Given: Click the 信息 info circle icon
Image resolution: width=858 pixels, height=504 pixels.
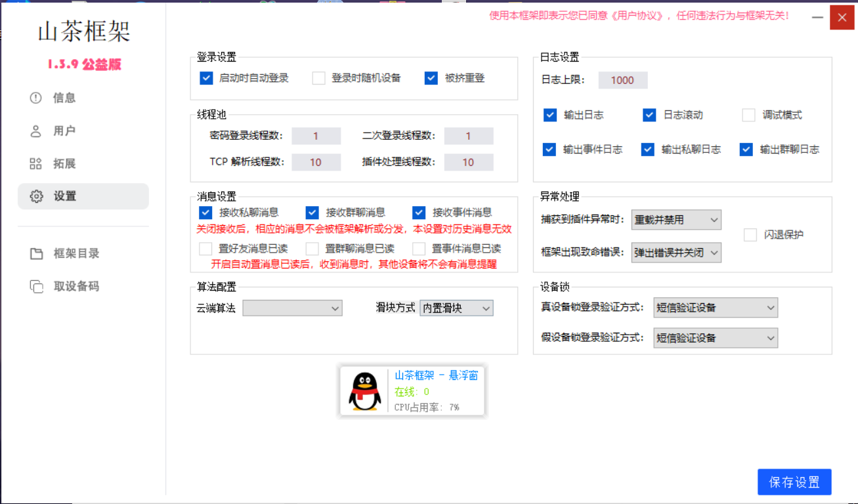Looking at the screenshot, I should pyautogui.click(x=36, y=98).
